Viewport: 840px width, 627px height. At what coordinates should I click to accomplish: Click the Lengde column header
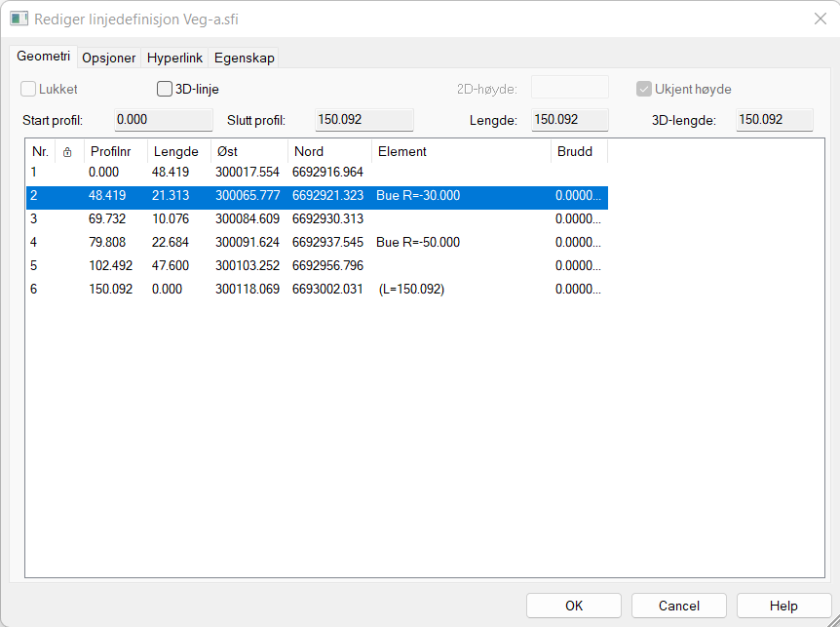(176, 152)
